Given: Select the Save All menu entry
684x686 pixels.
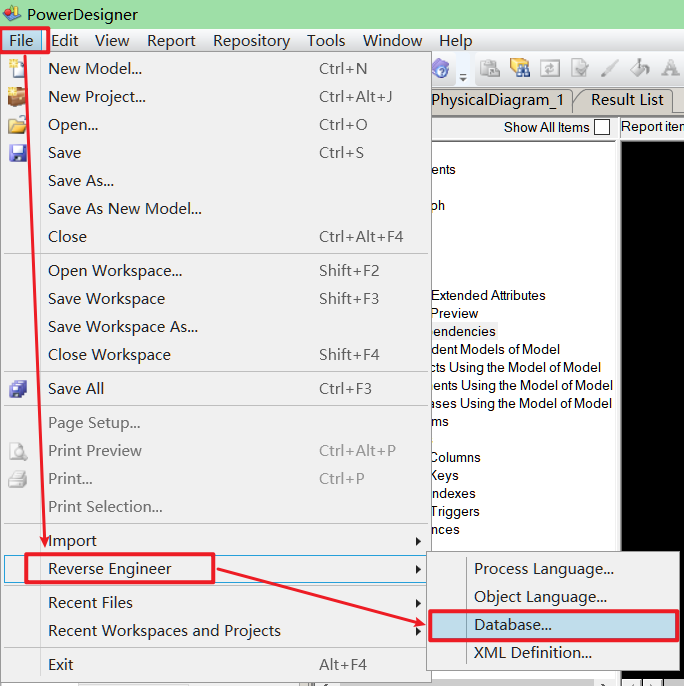Looking at the screenshot, I should (x=216, y=389).
